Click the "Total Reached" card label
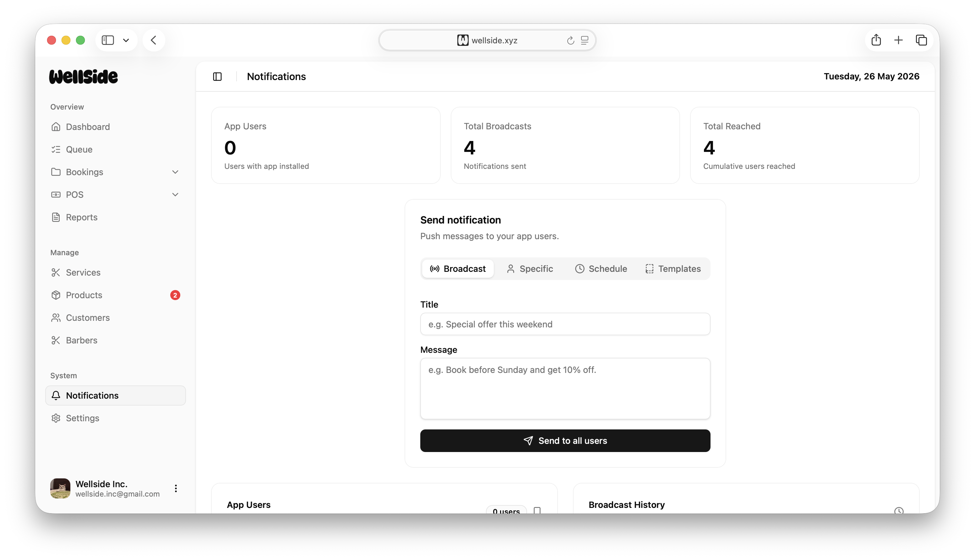This screenshot has width=975, height=560. coord(732,126)
